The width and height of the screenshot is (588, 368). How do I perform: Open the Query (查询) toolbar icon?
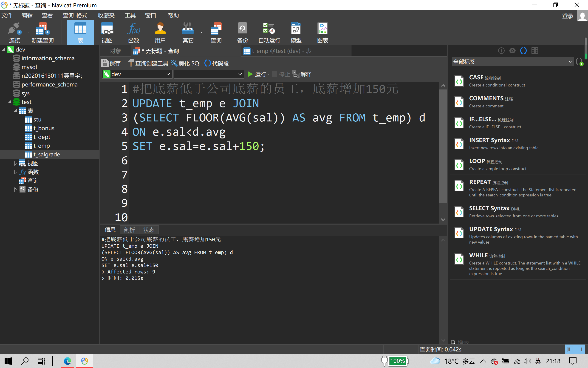216,33
